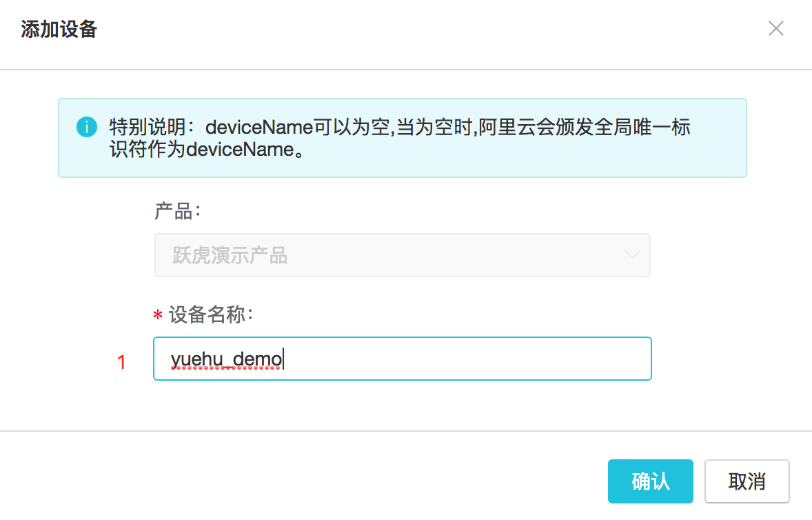Viewport: 812px width, 520px height.
Task: Close the 添加设备 dialog with the X icon
Action: tap(775, 28)
